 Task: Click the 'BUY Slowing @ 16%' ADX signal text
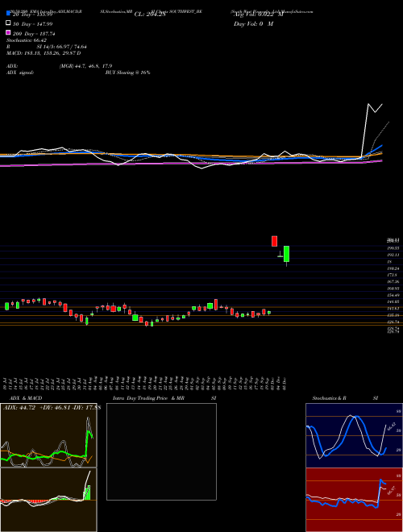(127, 73)
